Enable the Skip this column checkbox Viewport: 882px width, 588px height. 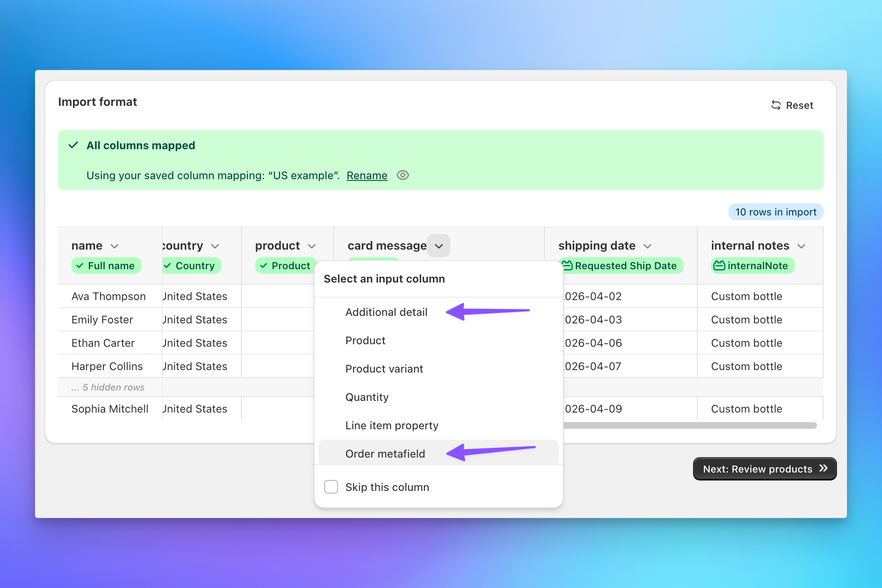tap(331, 487)
